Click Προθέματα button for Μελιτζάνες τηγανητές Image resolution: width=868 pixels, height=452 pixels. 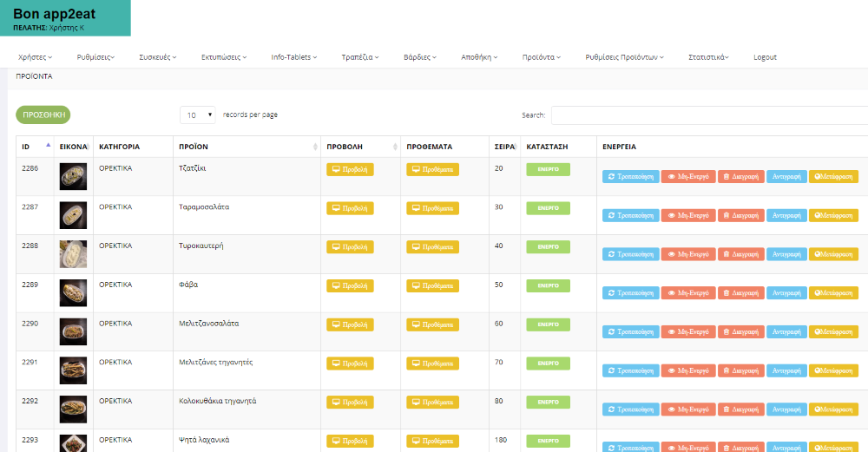pos(432,363)
